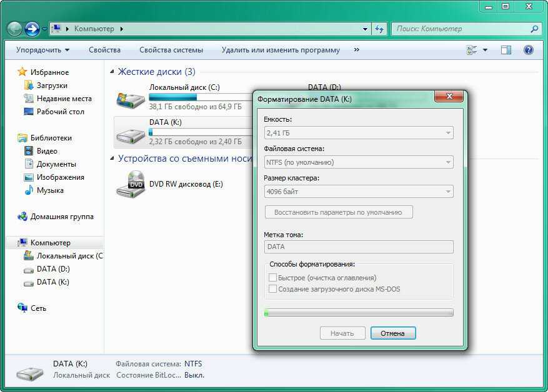Toggle the preview pane icon
Screen dimensions: 548x392
pos(506,50)
